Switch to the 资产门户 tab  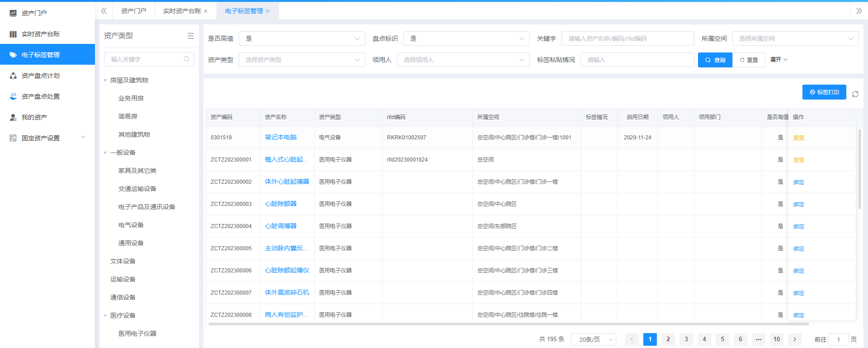[x=133, y=11]
